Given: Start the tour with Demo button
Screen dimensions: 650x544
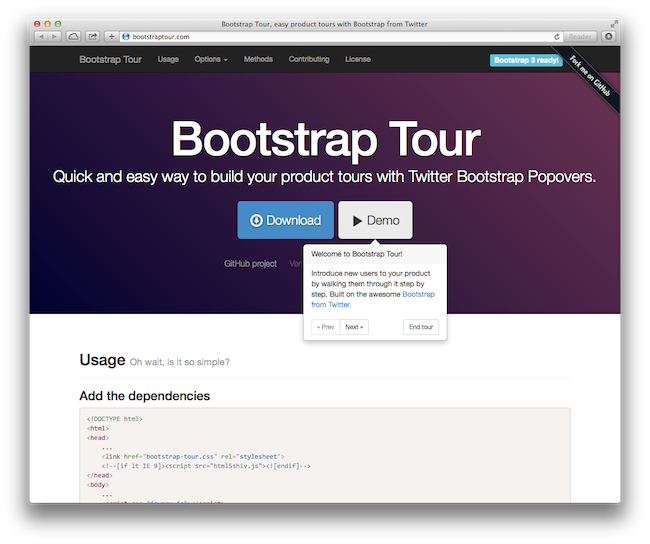Looking at the screenshot, I should (x=375, y=220).
